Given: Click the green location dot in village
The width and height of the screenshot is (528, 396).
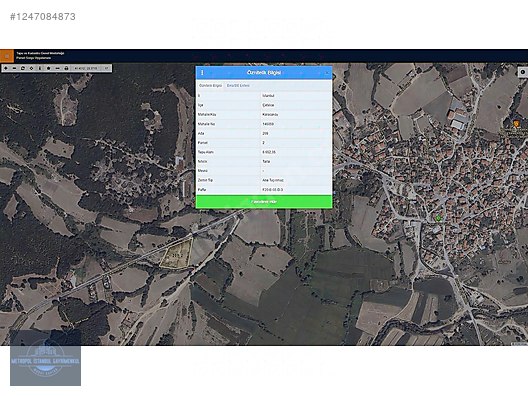Looking at the screenshot, I should pos(438,219).
